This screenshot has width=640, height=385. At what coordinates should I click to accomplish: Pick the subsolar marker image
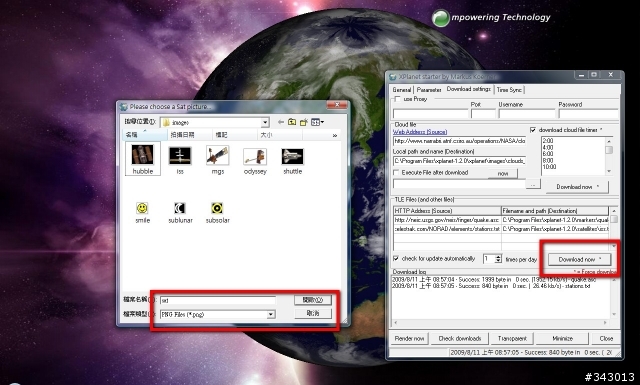point(218,212)
